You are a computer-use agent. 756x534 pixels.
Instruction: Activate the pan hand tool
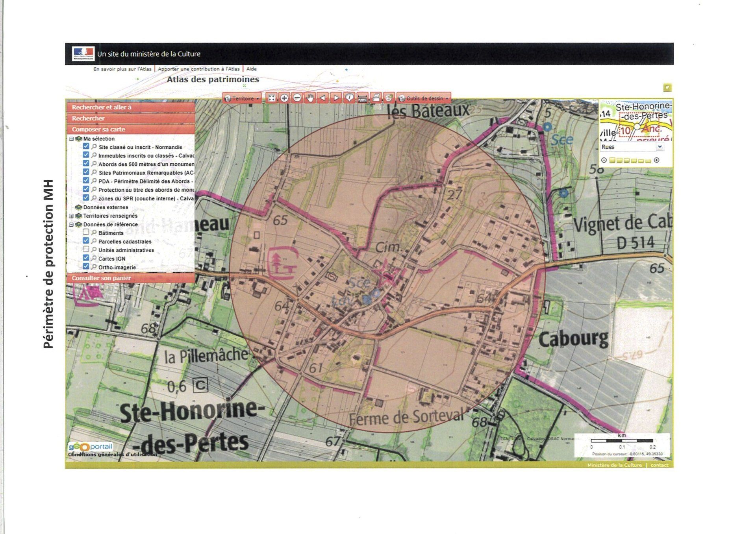[x=310, y=98]
